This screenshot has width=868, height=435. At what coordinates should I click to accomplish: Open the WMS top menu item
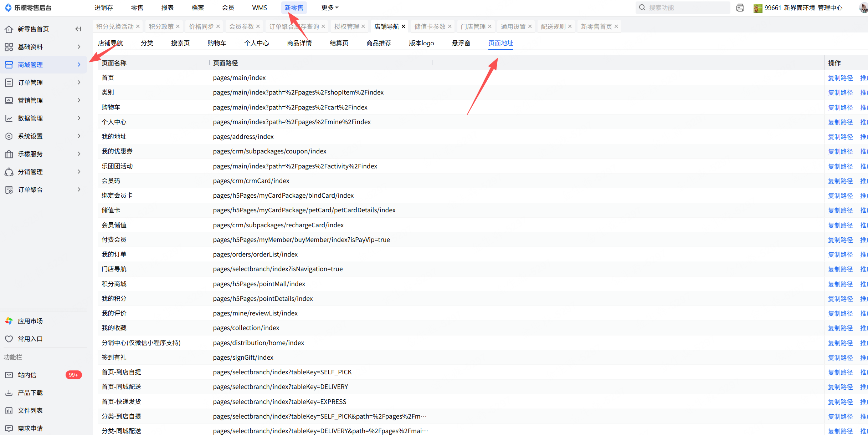click(x=259, y=7)
